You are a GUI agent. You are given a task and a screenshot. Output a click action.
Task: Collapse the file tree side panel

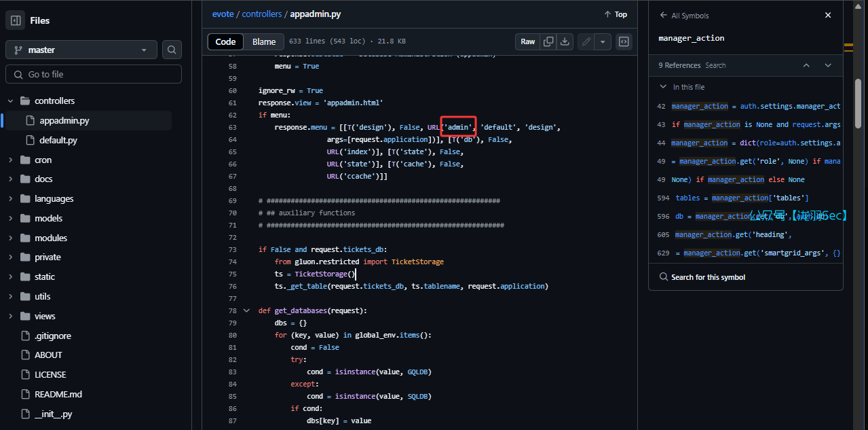[x=16, y=20]
